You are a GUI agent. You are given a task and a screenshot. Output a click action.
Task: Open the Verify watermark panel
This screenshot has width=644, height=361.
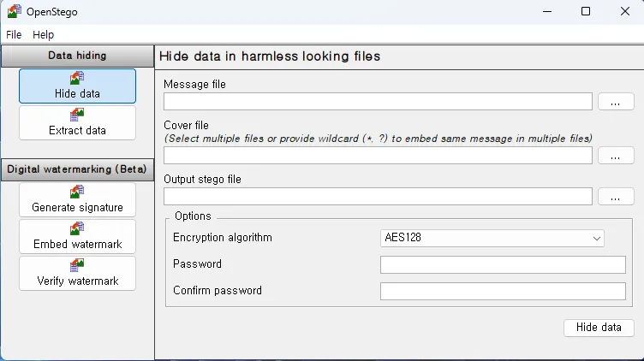[77, 273]
